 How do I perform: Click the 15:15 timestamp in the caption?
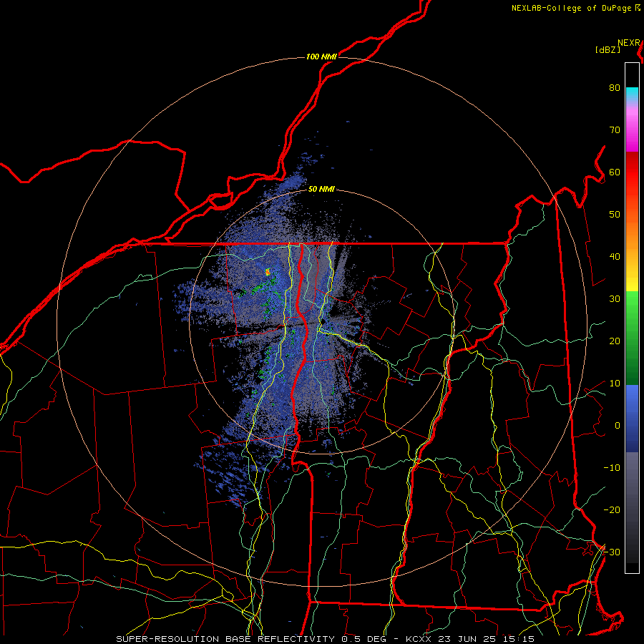click(x=519, y=639)
